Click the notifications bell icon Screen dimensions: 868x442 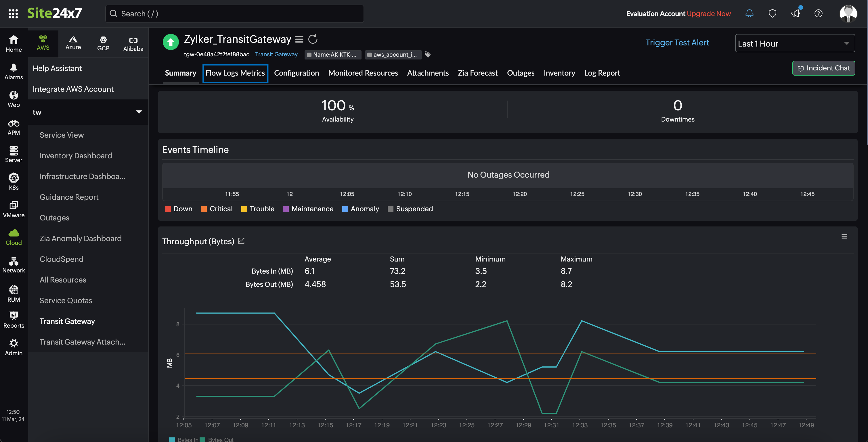coord(749,14)
